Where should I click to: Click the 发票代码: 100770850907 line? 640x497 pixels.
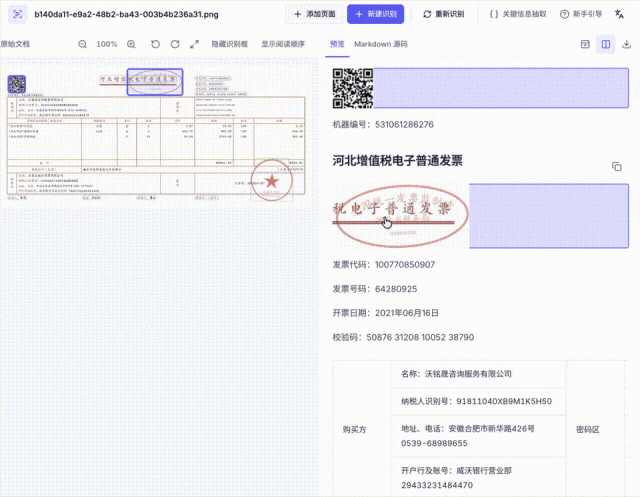384,265
